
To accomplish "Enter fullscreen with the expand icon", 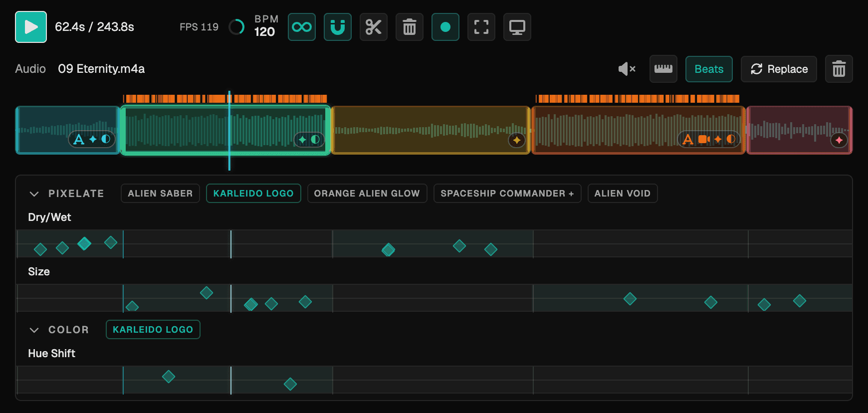I will point(481,27).
